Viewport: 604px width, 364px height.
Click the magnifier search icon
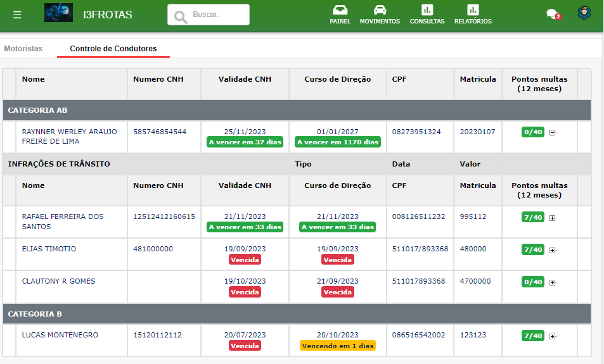180,16
